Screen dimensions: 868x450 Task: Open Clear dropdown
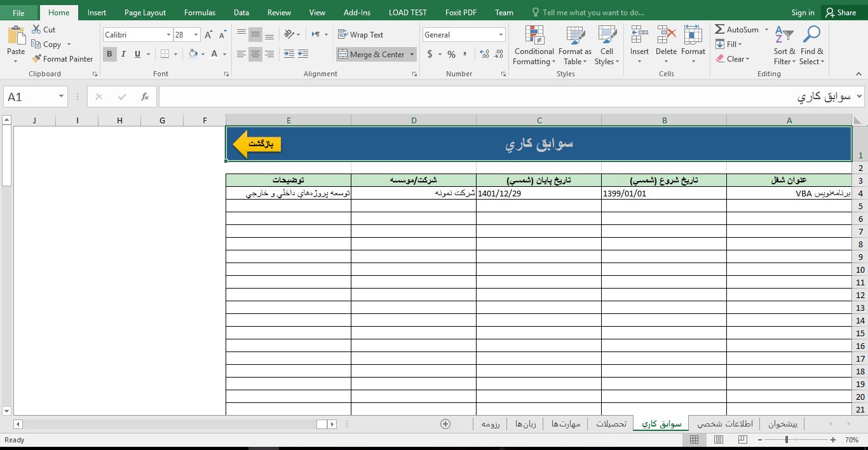click(x=733, y=59)
